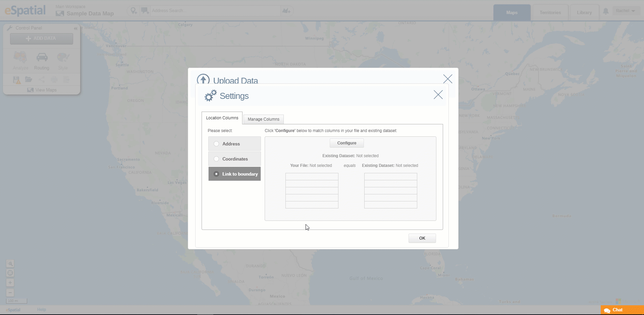
Task: Click the zoom to area magnifier
Action: point(10,264)
